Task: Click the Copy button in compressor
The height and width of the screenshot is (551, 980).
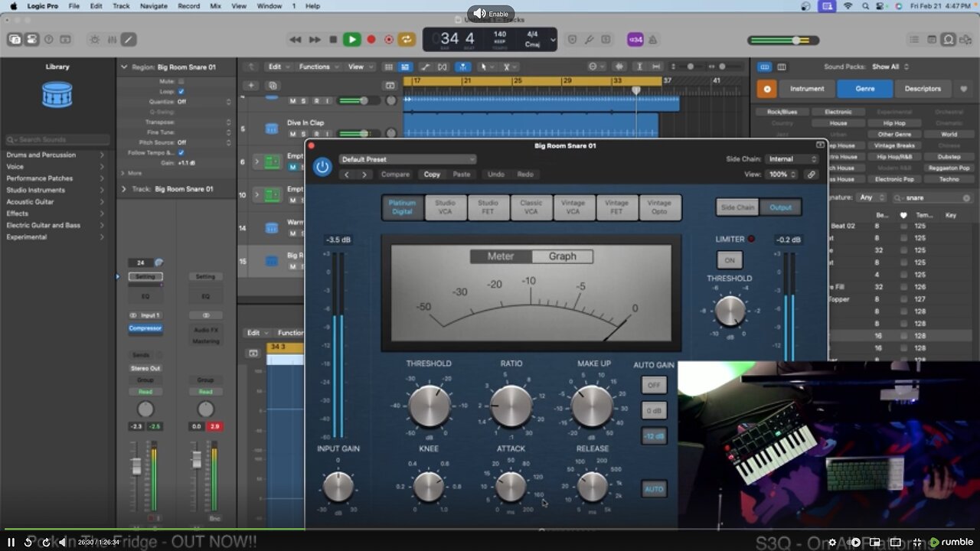Action: point(432,174)
